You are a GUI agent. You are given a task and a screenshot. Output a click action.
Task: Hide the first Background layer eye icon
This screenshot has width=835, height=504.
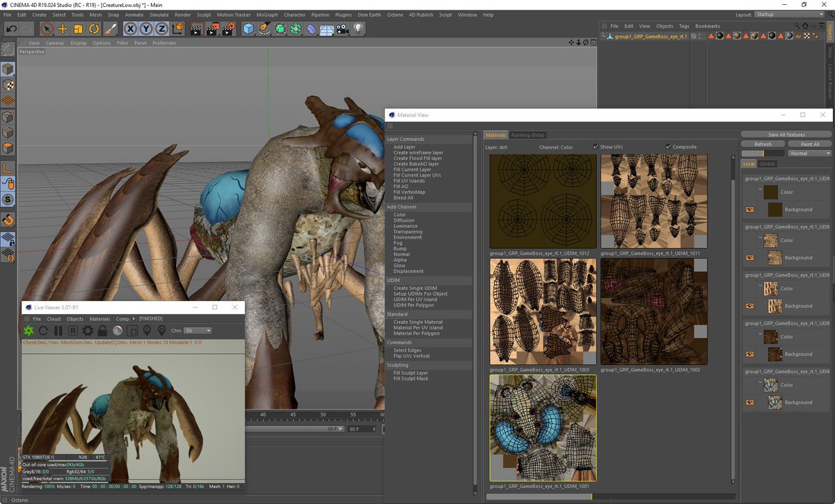tap(750, 209)
